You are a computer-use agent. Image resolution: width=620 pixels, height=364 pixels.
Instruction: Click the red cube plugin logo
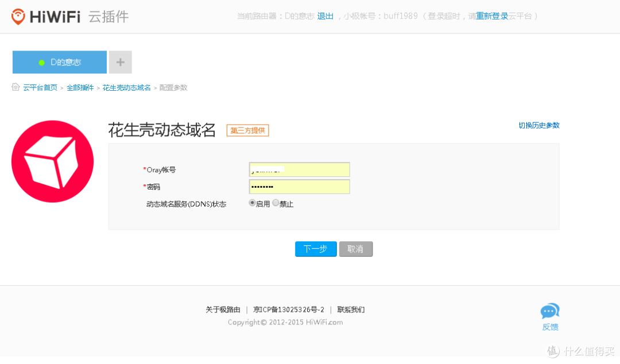pos(53,161)
